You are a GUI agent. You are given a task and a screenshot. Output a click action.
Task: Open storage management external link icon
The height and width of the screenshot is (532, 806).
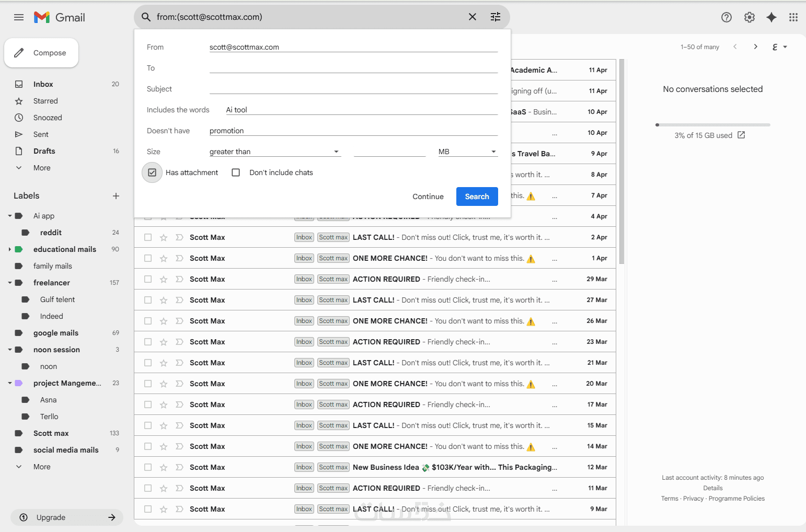pyautogui.click(x=741, y=135)
